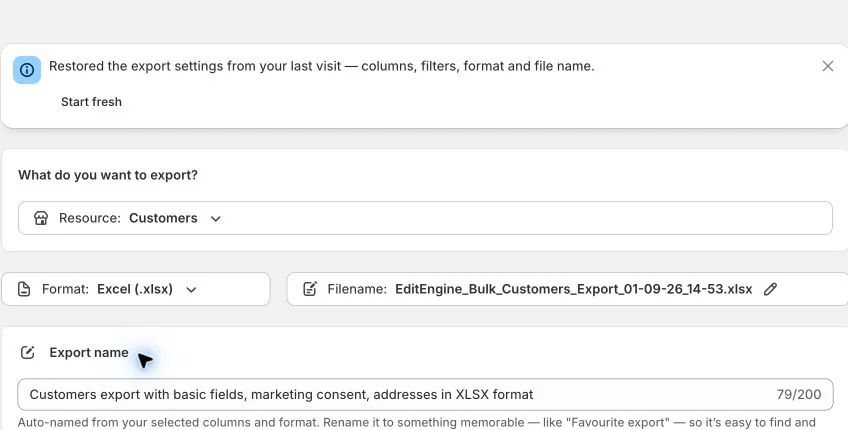Click the pencil icon to edit the filename
The height and width of the screenshot is (430, 848).
[770, 289]
